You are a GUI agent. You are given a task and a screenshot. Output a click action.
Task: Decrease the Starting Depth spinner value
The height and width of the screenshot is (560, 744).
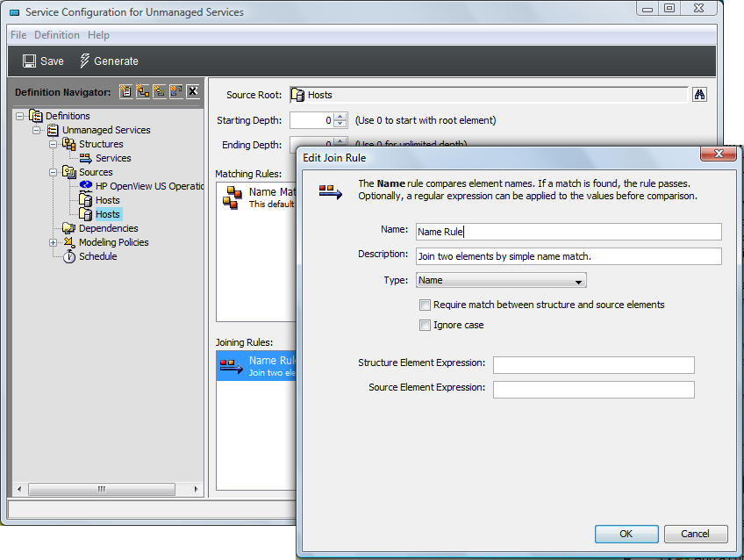pyautogui.click(x=340, y=124)
